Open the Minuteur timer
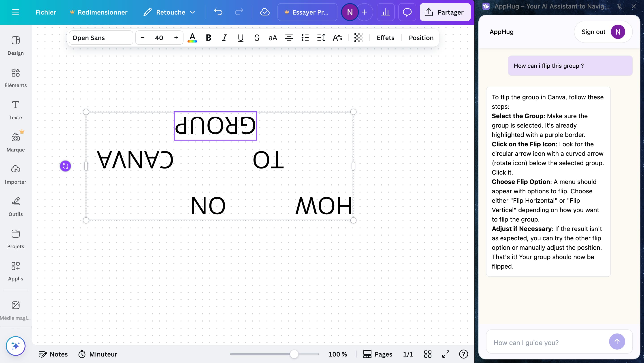644x363 pixels. (98, 354)
